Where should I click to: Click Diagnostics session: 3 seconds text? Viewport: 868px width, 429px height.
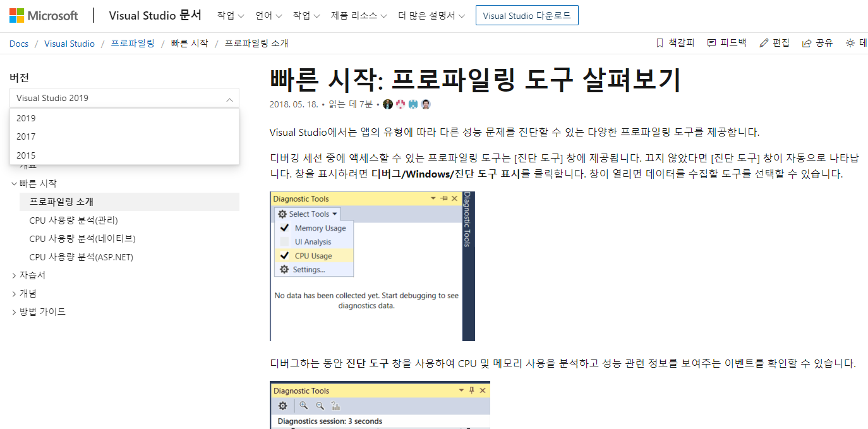point(330,421)
